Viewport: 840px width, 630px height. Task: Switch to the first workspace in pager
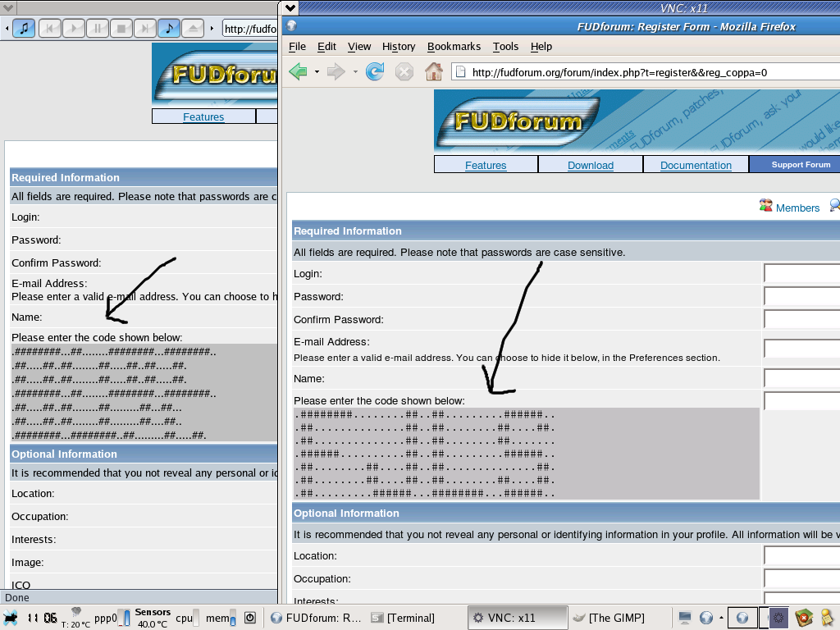(x=742, y=618)
